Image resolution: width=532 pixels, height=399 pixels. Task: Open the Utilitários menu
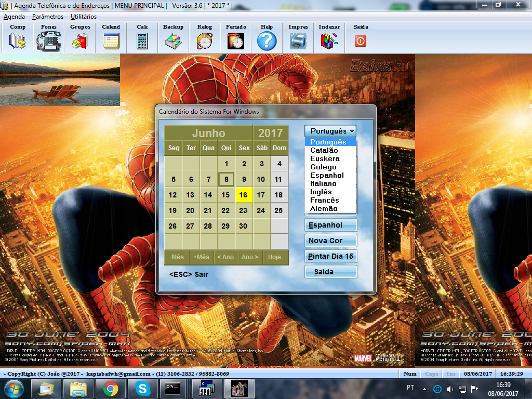[84, 17]
